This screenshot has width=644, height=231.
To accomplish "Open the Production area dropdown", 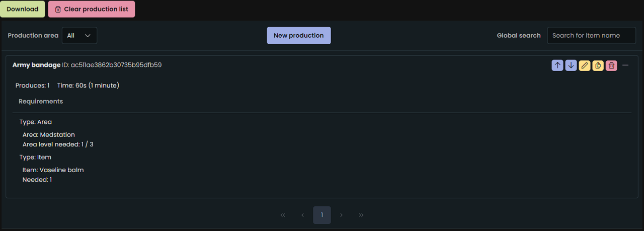I will coord(79,35).
